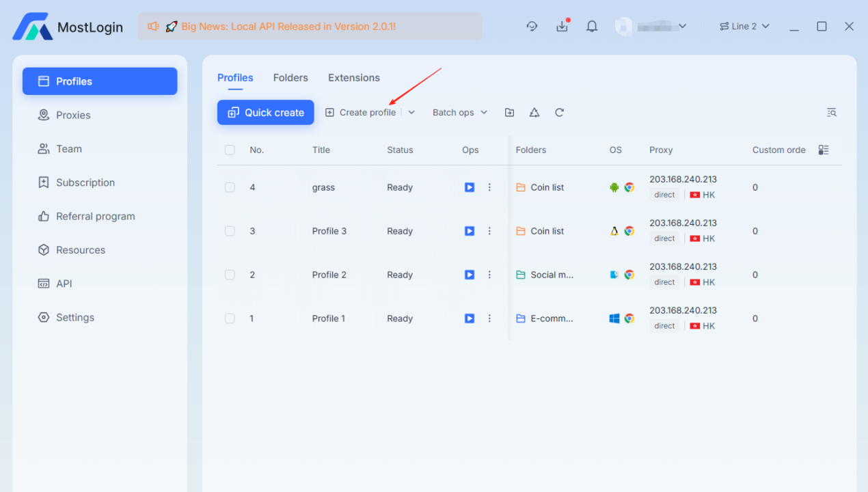Click the Chrome icon in grass row

click(x=629, y=187)
